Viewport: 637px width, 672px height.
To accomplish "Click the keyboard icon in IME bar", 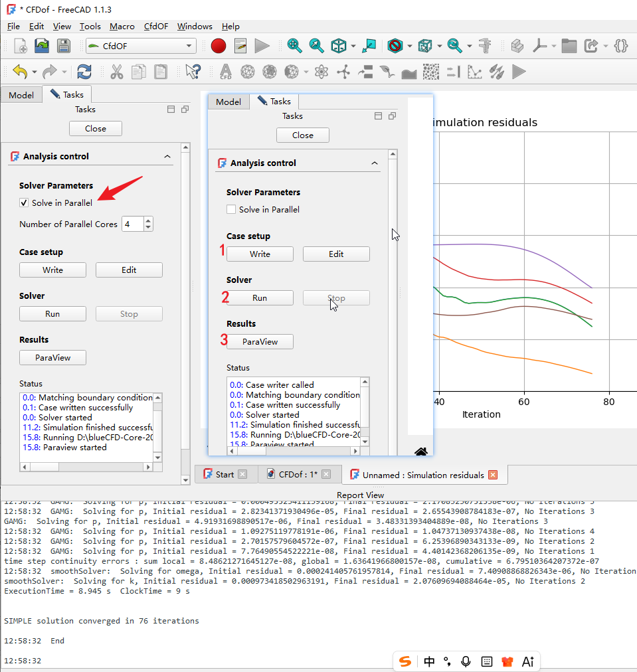I will (486, 661).
